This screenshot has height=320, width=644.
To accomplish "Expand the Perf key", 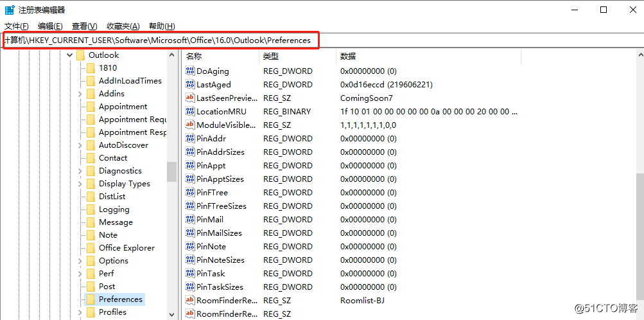I will 80,274.
